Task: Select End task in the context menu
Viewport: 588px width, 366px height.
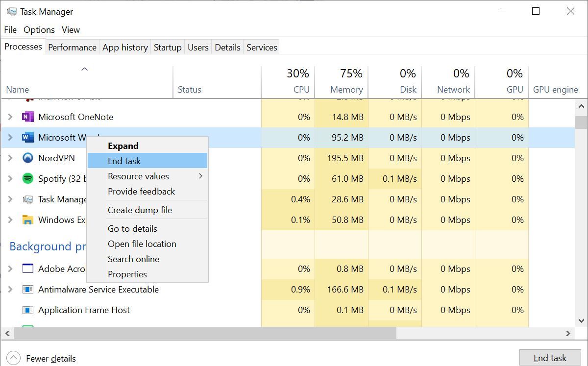Action: pos(124,160)
